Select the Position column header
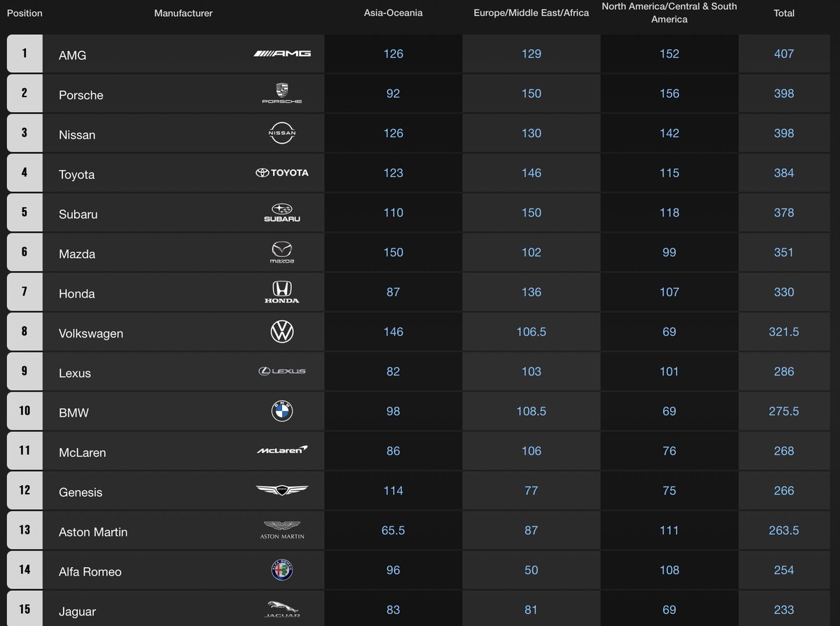The image size is (840, 626). click(x=24, y=13)
